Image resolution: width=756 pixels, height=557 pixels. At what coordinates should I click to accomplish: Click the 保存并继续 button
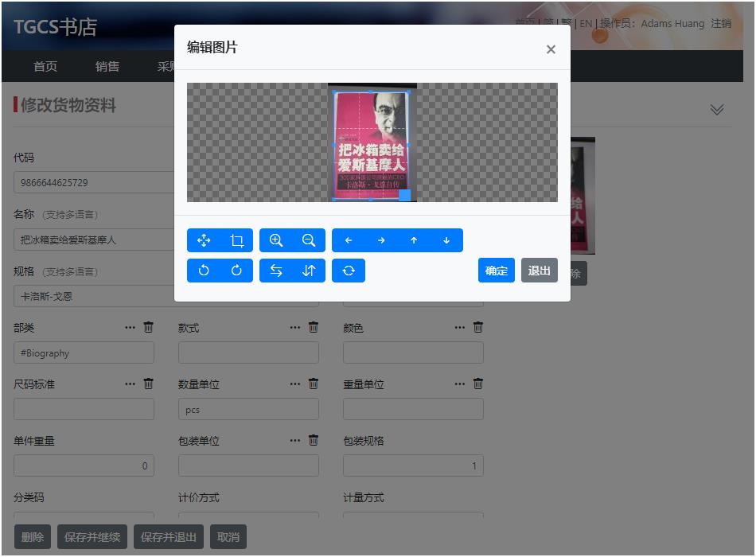click(x=92, y=537)
